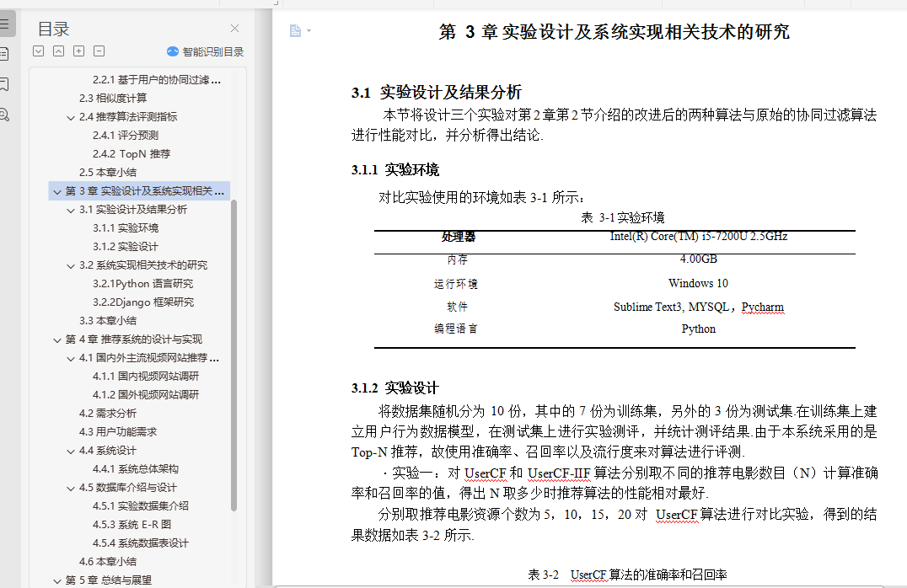Open the bookmark icon in left sidebar
Viewport: 907px width, 588px height.
pyautogui.click(x=4, y=84)
